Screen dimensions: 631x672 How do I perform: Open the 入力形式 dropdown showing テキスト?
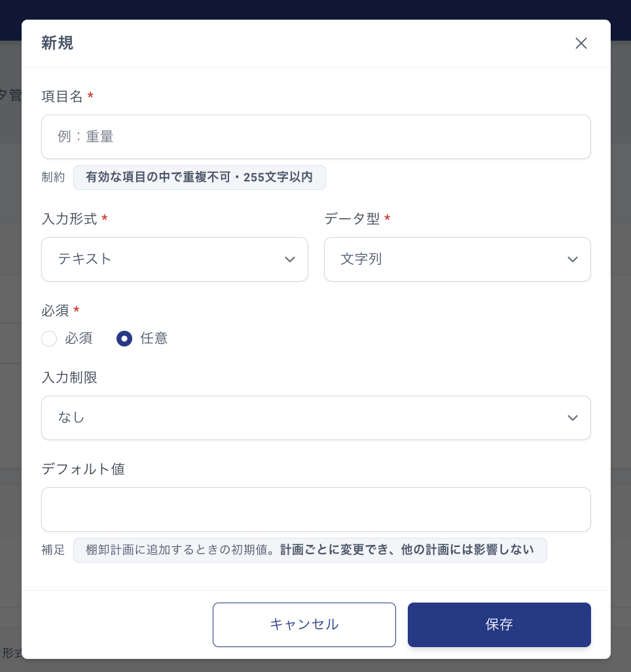point(175,259)
